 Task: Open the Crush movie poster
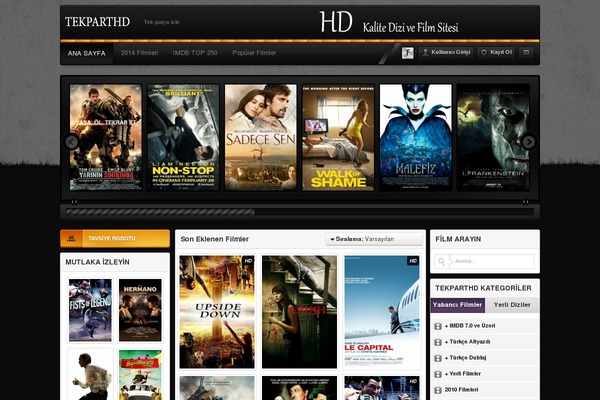(300, 312)
